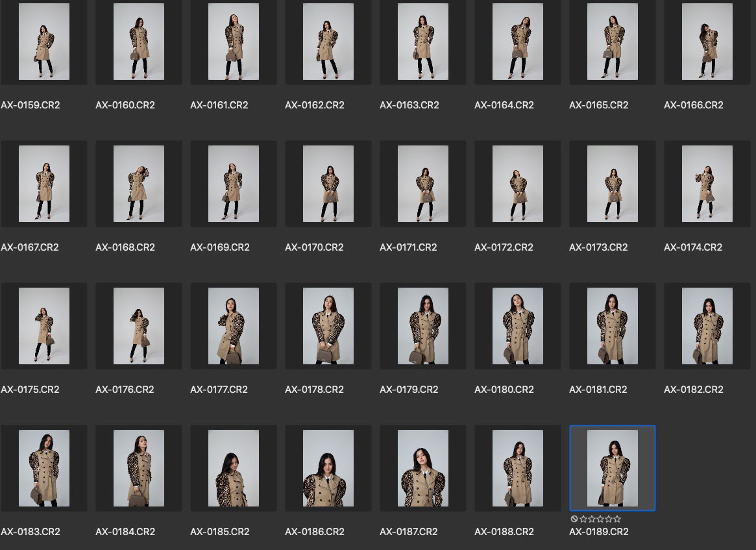The image size is (756, 550).
Task: Rate AX-0189.CR2 five stars
Action: click(617, 519)
